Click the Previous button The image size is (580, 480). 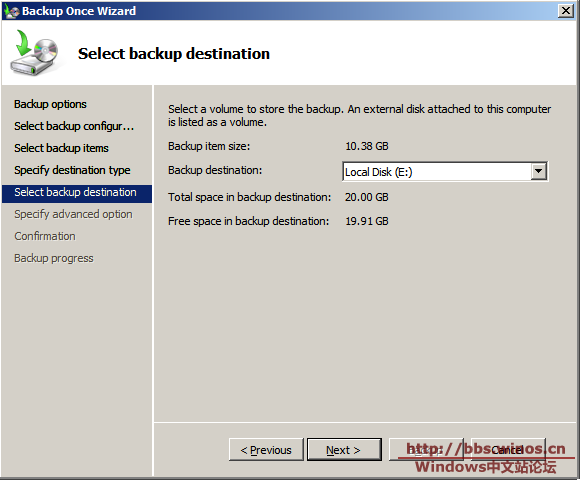[266, 450]
